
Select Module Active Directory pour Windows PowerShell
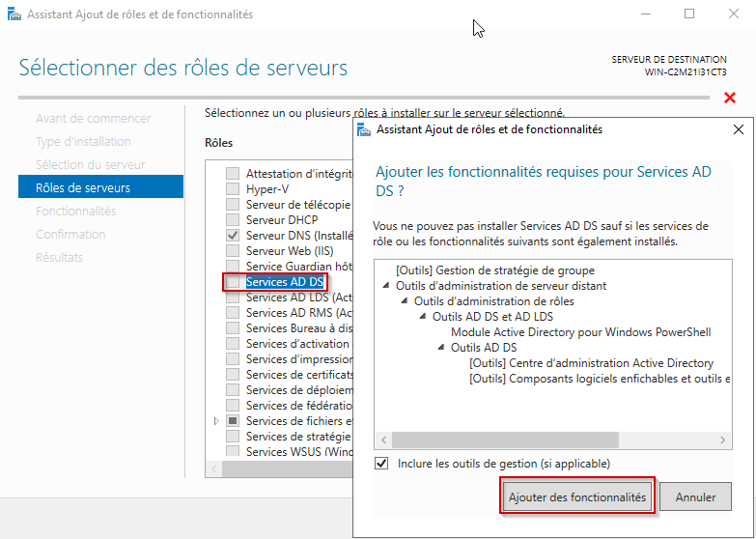581,332
